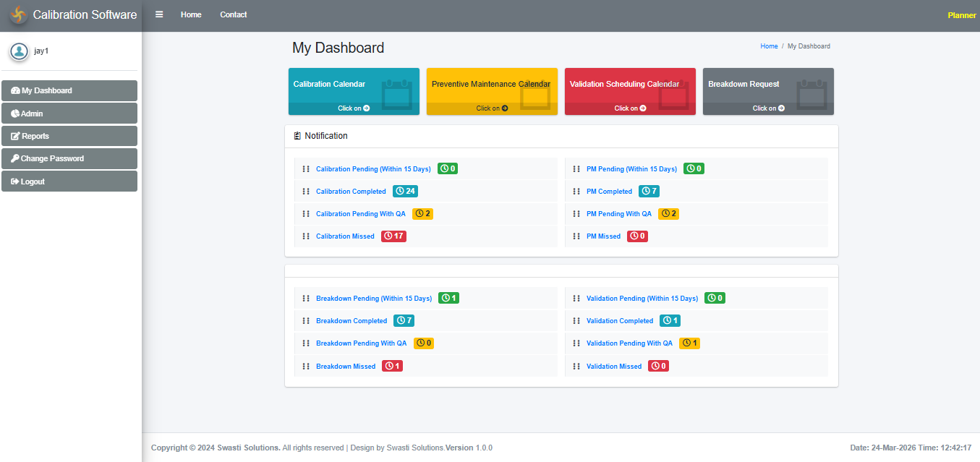Select Contact in the top navigation
980x462 pixels.
pyautogui.click(x=233, y=14)
